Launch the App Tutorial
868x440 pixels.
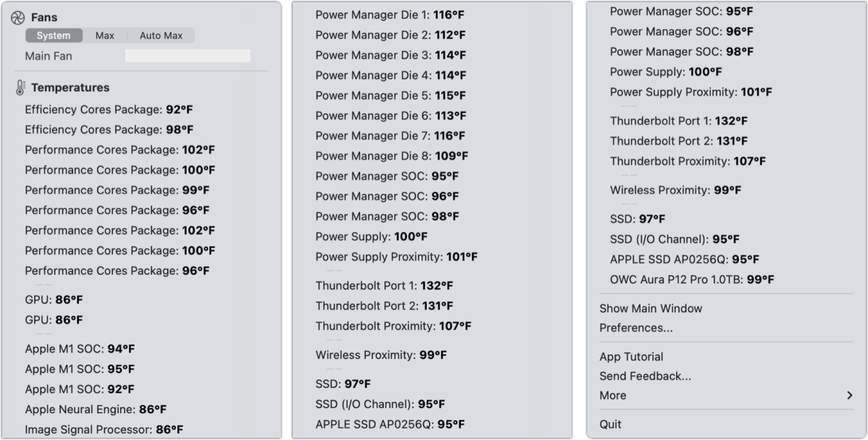tap(631, 357)
